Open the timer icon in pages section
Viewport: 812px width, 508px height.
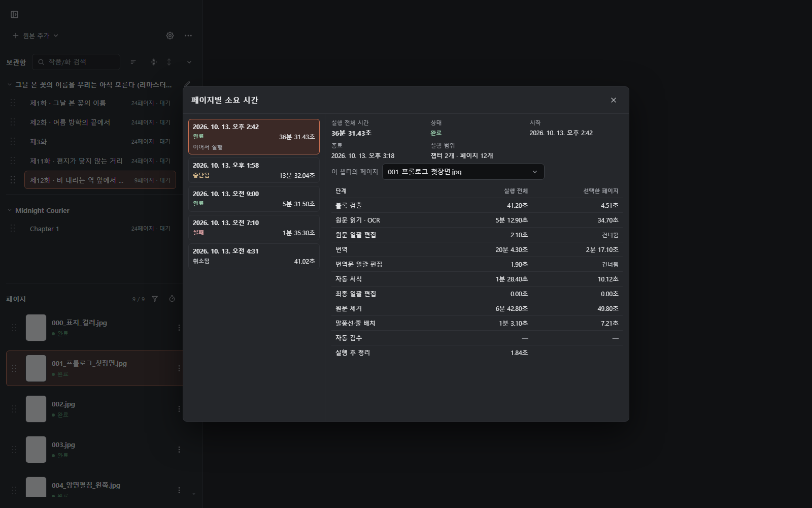pyautogui.click(x=172, y=299)
